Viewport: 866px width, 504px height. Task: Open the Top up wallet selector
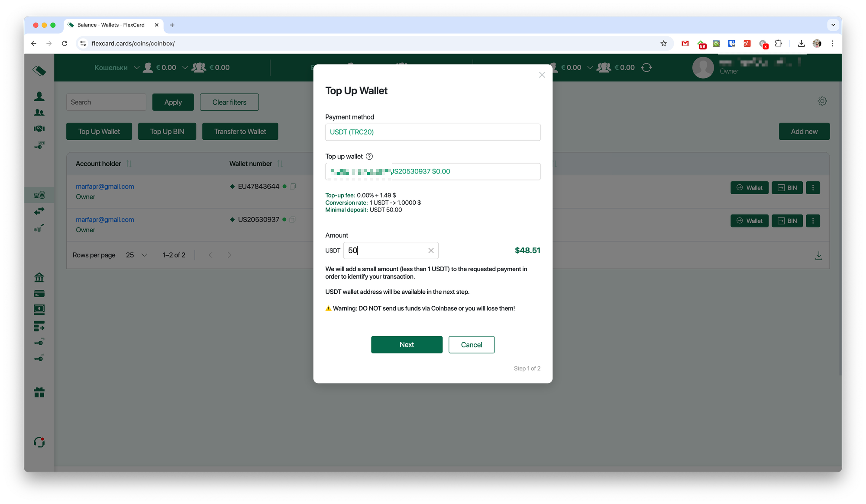tap(433, 171)
